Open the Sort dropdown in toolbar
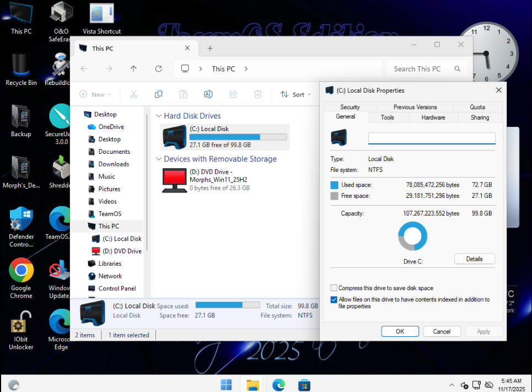The width and height of the screenshot is (532, 392). point(295,94)
